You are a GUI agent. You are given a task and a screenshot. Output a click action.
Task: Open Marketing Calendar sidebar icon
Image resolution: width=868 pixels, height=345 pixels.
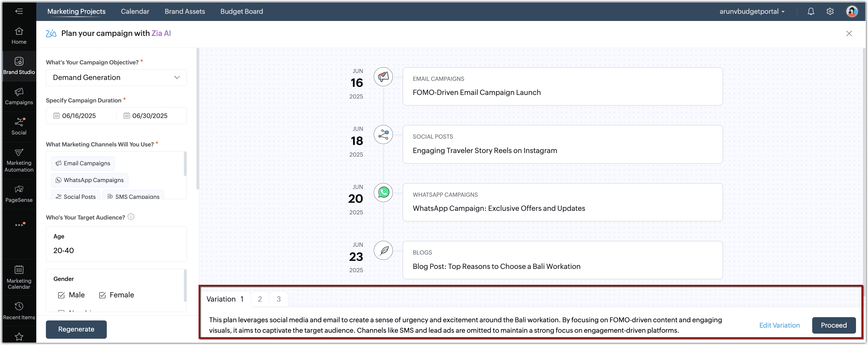click(19, 277)
